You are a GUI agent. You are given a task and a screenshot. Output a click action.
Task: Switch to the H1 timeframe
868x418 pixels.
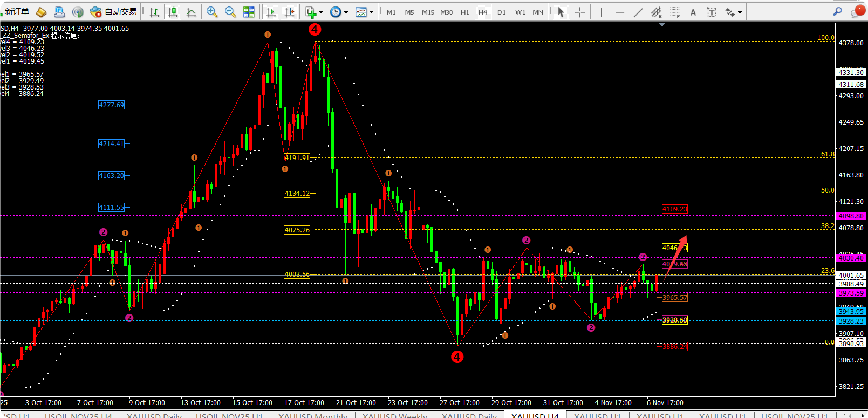[x=465, y=12]
